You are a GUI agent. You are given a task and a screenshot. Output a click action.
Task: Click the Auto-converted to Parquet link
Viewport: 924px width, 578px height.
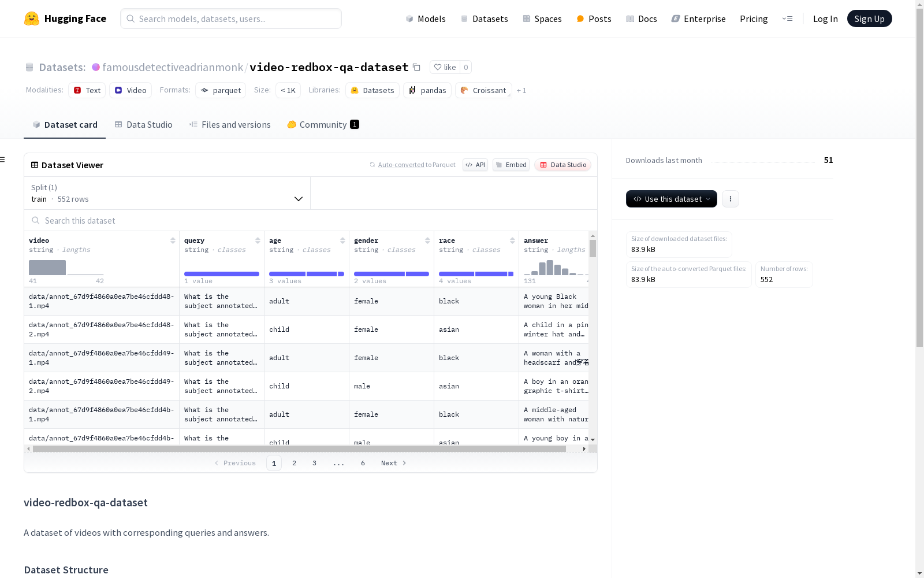pyautogui.click(x=412, y=165)
